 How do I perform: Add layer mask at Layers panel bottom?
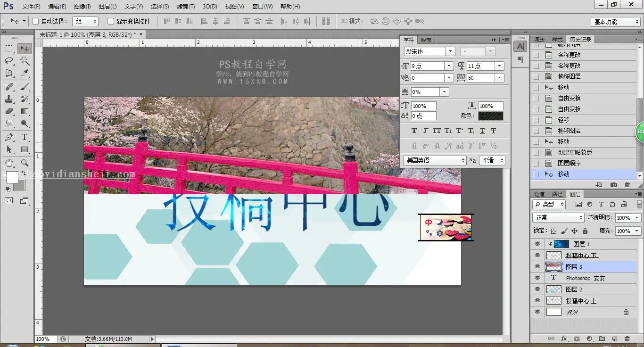(576, 339)
